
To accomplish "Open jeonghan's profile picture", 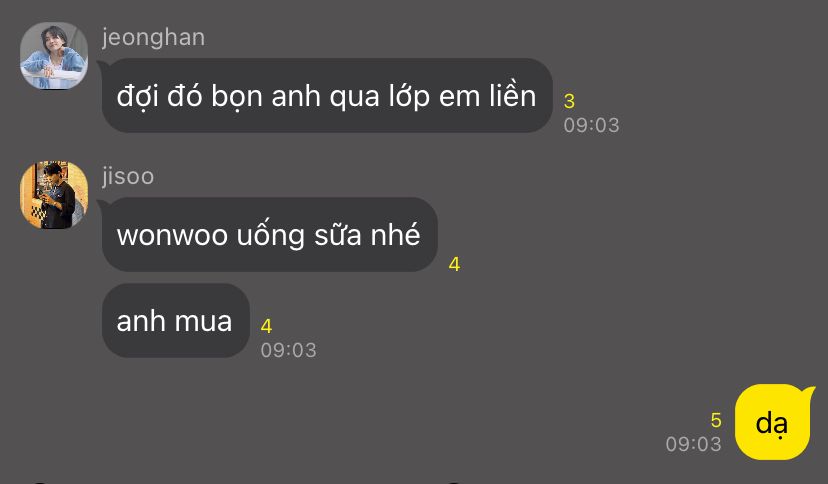I will click(x=54, y=56).
